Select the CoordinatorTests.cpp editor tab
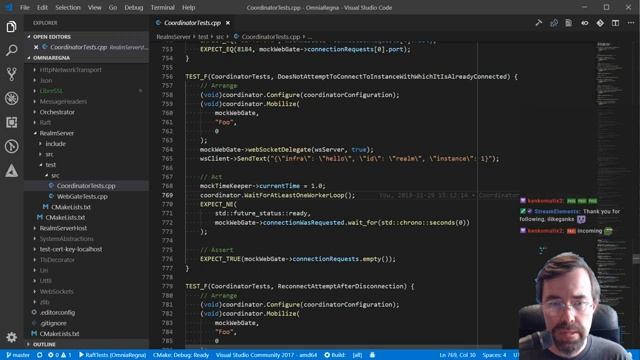The width and height of the screenshot is (640, 360). (x=192, y=23)
